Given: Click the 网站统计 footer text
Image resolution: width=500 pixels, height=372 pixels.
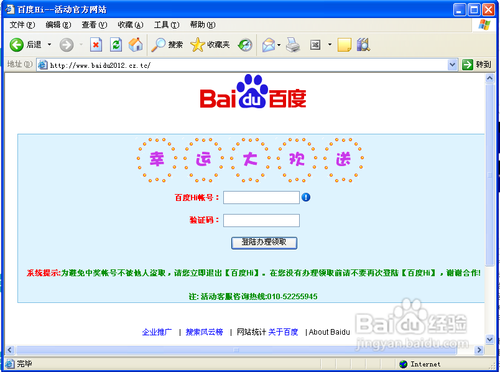Looking at the screenshot, I should click(x=251, y=332).
